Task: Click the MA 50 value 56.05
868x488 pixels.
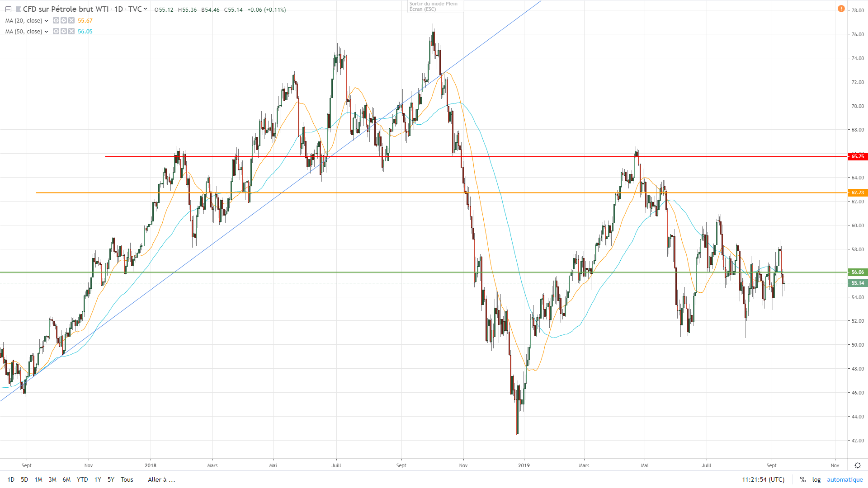Action: coord(85,32)
